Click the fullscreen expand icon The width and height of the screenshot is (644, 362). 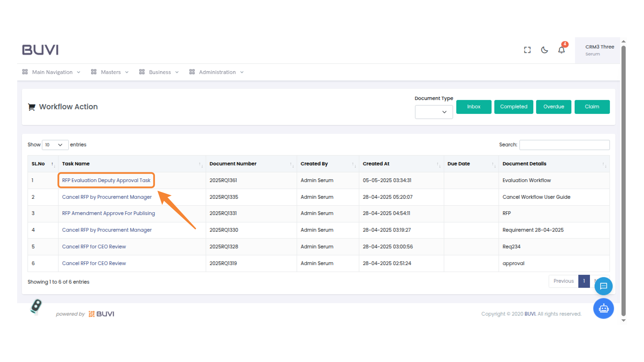tap(527, 50)
